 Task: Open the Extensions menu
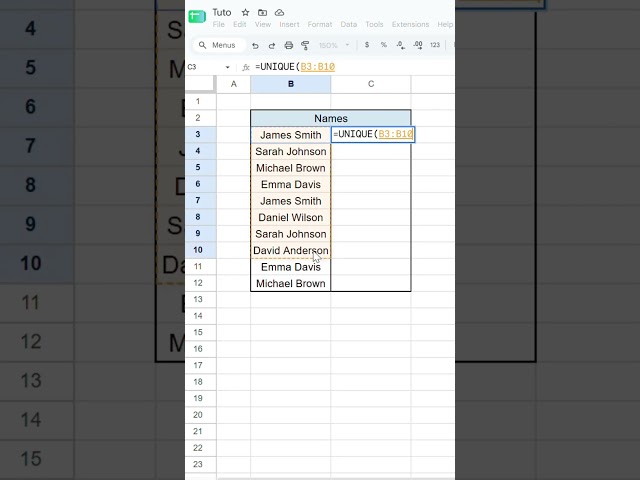pyautogui.click(x=410, y=24)
